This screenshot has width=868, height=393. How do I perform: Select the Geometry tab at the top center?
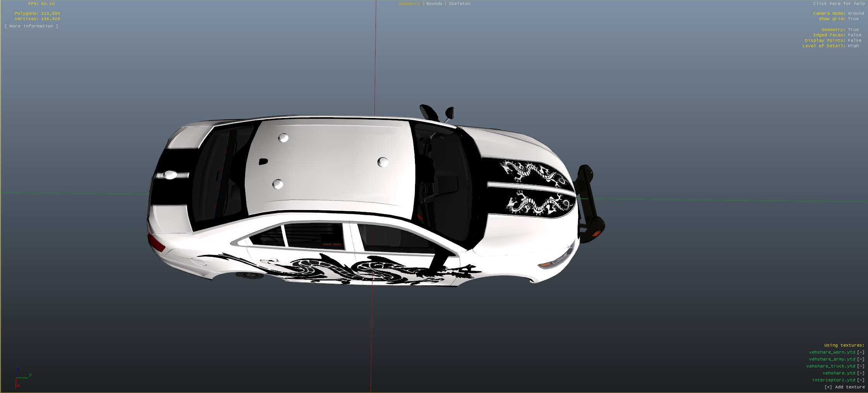pos(409,4)
